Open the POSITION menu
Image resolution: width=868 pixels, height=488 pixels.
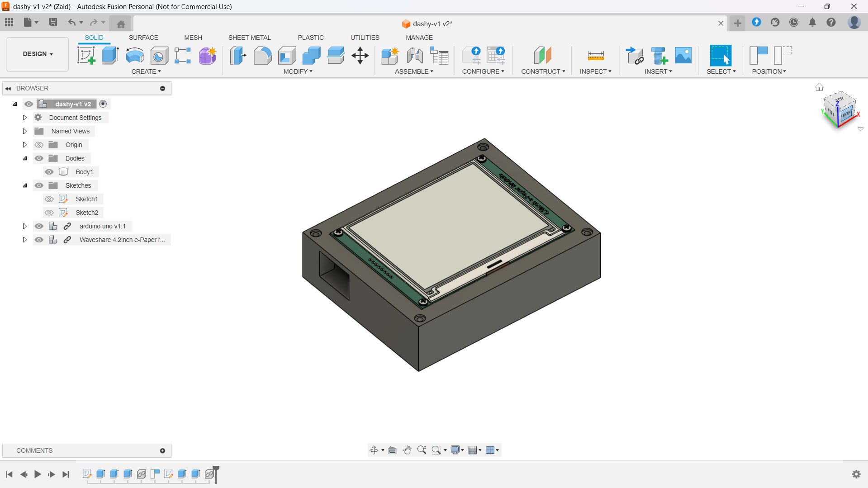768,71
